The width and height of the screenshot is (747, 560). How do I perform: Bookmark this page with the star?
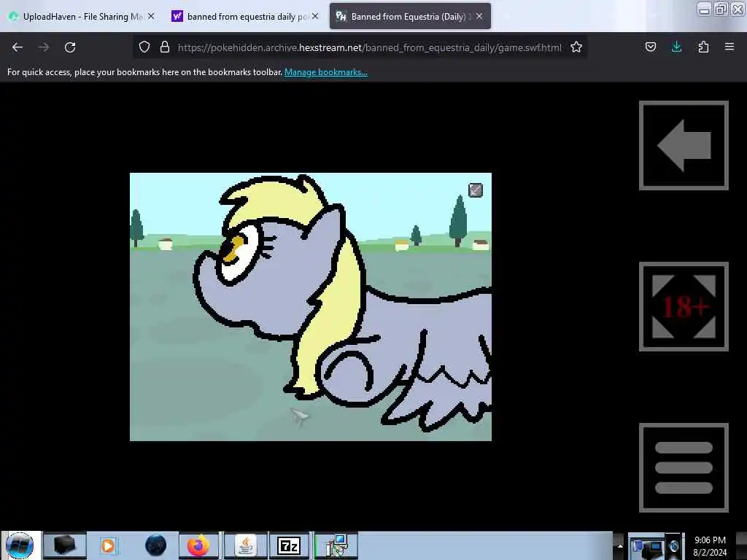pos(576,47)
